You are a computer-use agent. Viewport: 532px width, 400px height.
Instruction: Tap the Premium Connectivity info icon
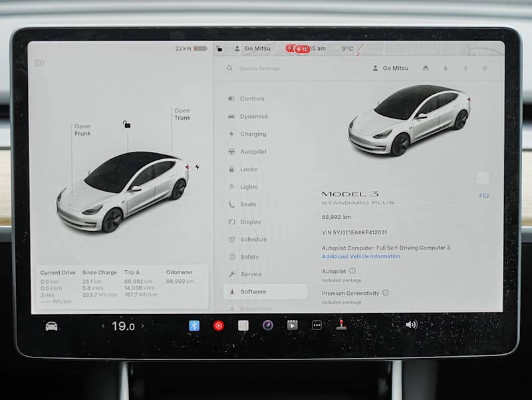(x=386, y=292)
